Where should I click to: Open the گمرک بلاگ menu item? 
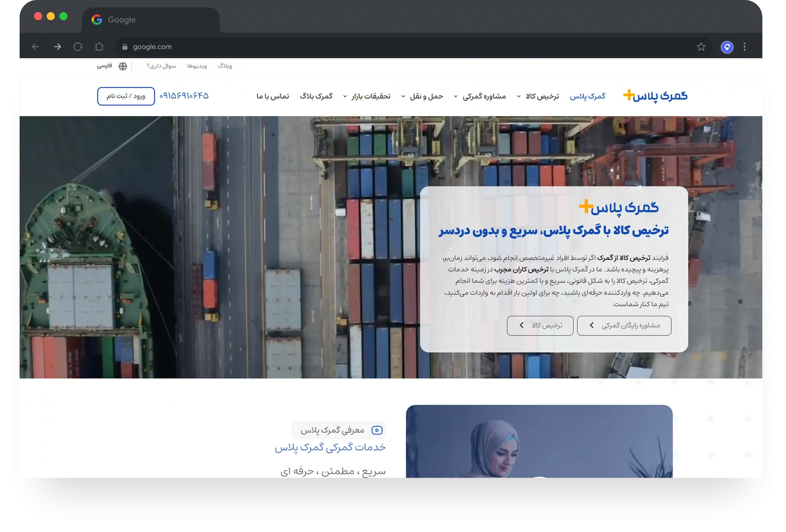click(x=316, y=96)
